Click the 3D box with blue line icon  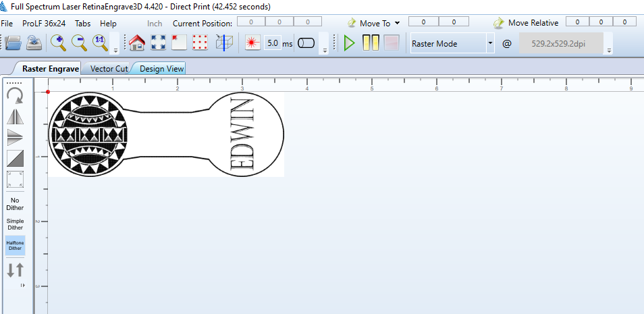pos(224,43)
